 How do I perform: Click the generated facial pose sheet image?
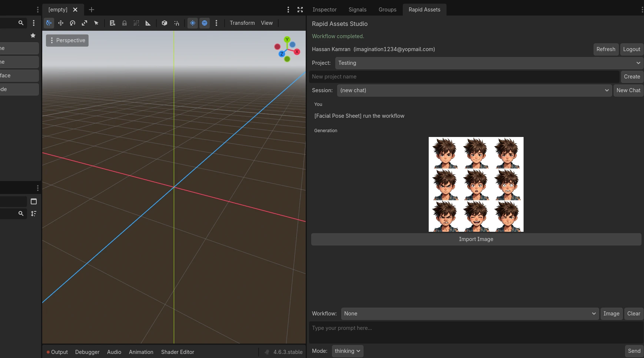(476, 184)
